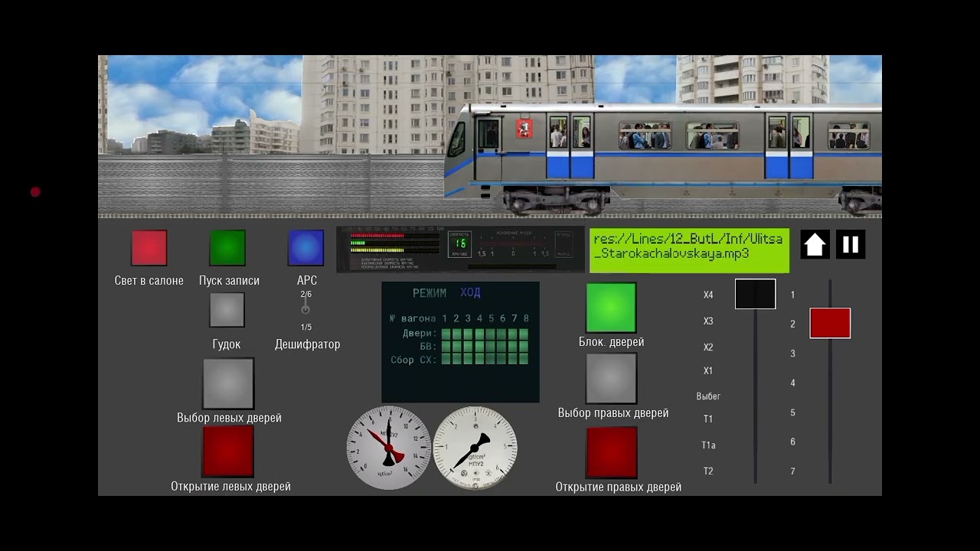
Task: Set the controller to X3 position
Action: coord(708,321)
